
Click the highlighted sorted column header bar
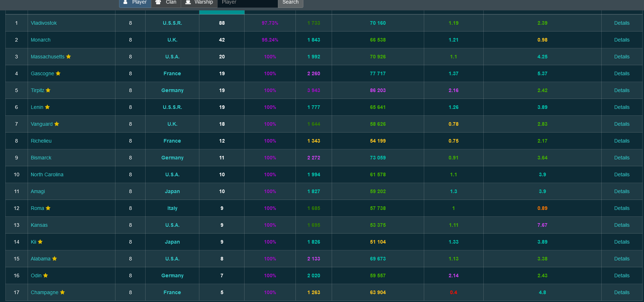pos(222,13)
